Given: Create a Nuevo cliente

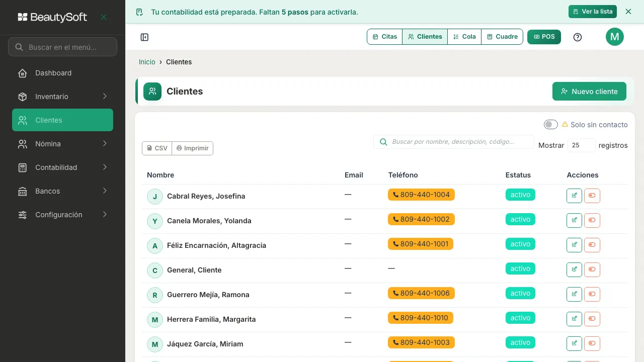Looking at the screenshot, I should [589, 92].
